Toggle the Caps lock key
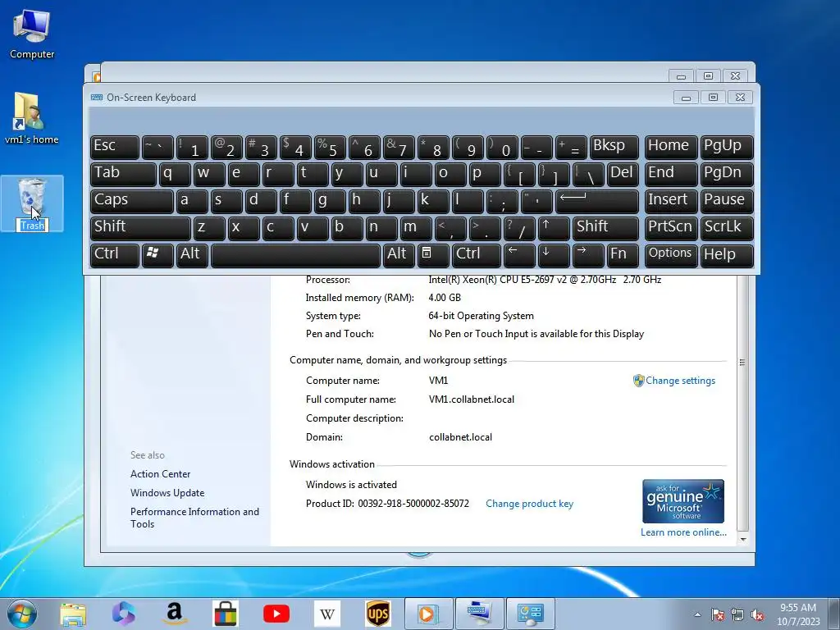Viewport: 840px width, 630px height. pos(131,202)
